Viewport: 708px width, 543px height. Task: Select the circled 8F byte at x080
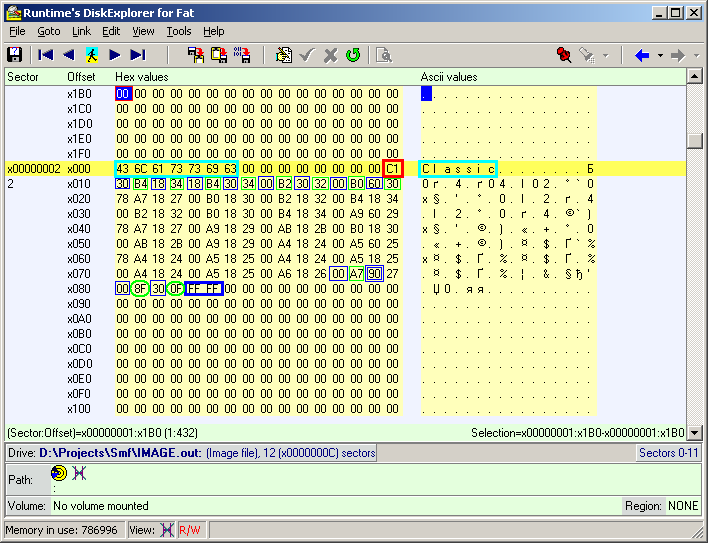(140, 289)
